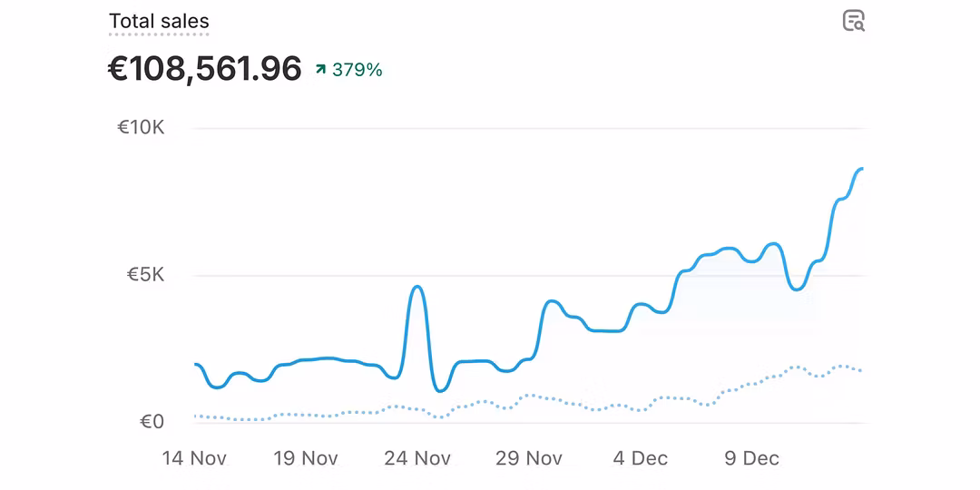
Task: Select the 9 Dec date label
Action: pyautogui.click(x=752, y=458)
